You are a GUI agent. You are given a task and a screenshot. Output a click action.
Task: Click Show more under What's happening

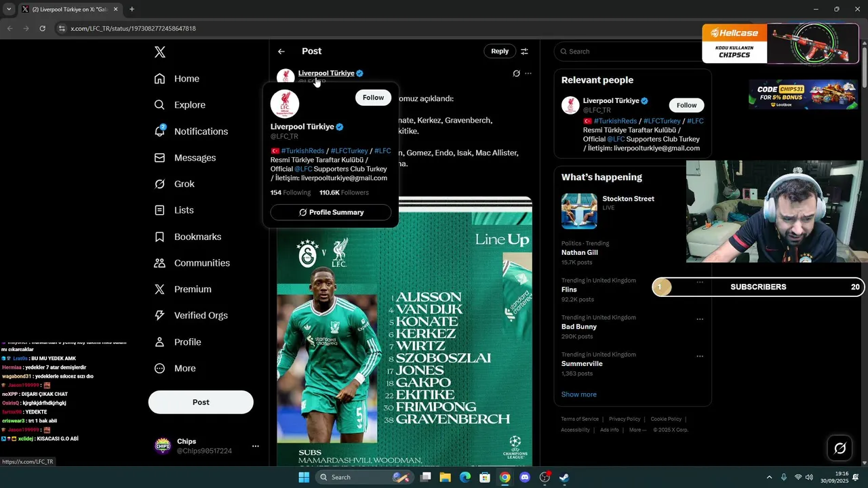coord(578,394)
